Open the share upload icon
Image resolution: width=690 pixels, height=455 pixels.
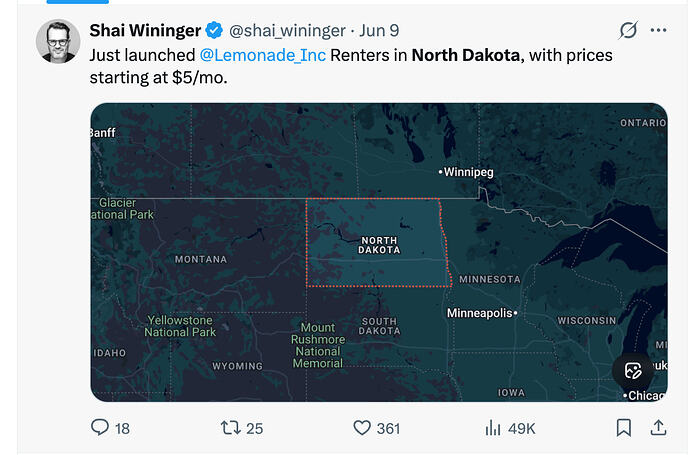coord(658,428)
